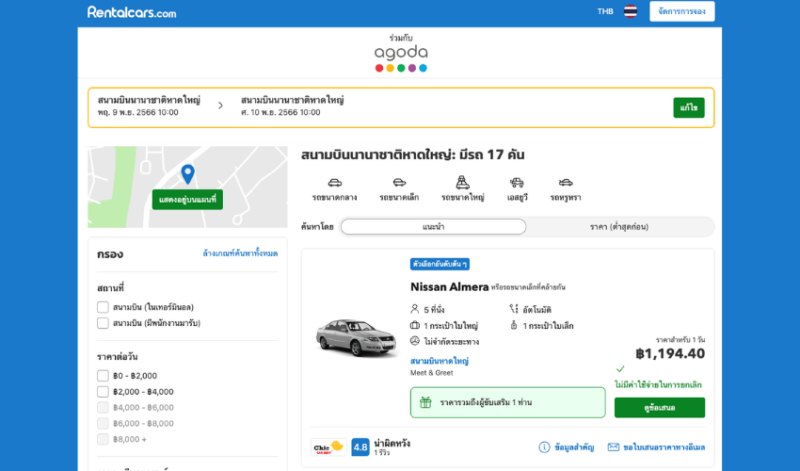The width and height of the screenshot is (800, 471).
Task: Click the Rentalcars.com logo
Action: 132,12
